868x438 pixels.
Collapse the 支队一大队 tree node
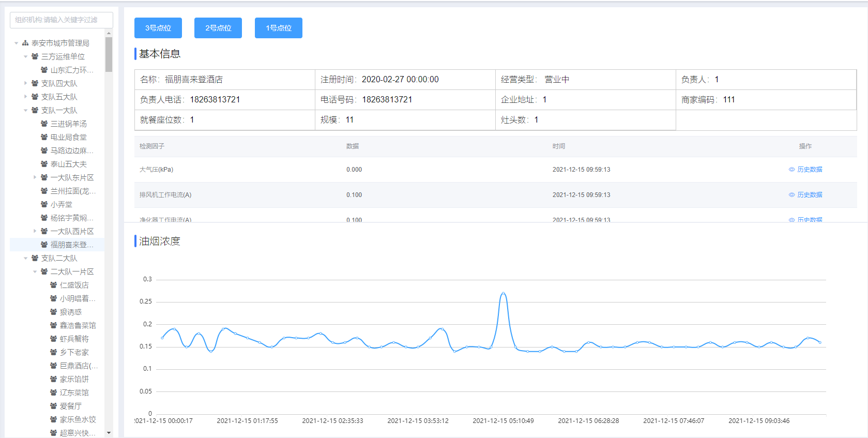point(26,110)
